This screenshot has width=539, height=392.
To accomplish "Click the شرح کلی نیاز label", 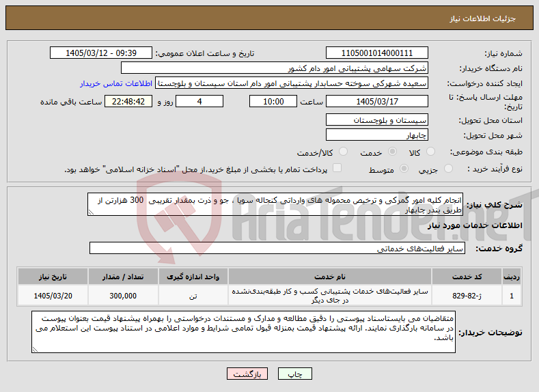I will 495,205.
